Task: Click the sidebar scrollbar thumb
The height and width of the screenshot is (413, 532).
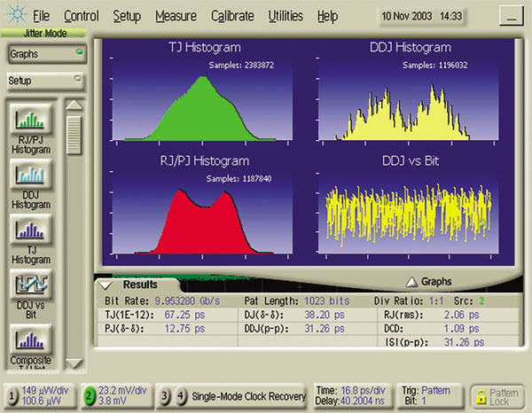Action: tap(74, 135)
